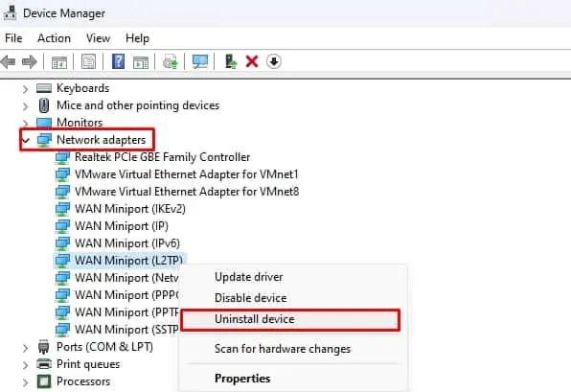571x392 pixels.
Task: Click the Processors label text
Action: coord(83,381)
